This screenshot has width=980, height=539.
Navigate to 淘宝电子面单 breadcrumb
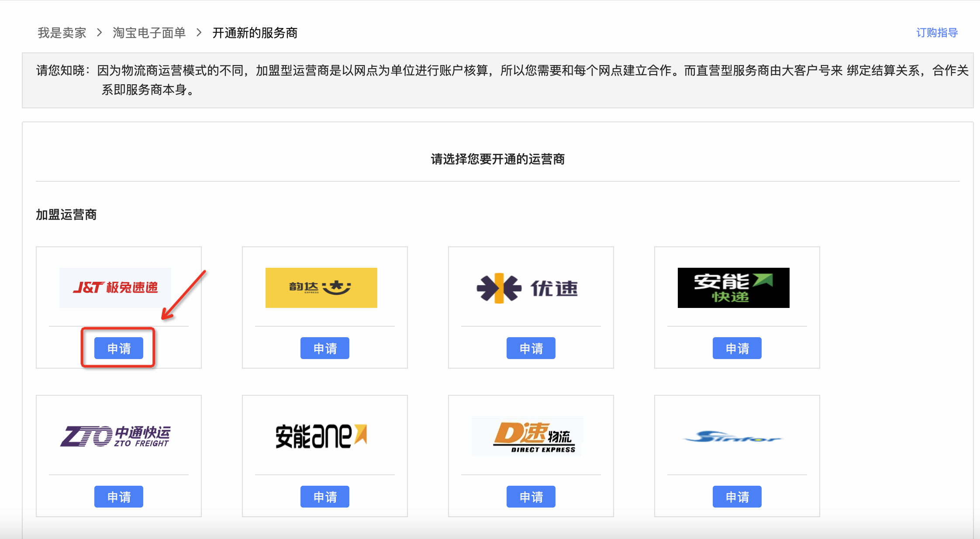pos(149,33)
